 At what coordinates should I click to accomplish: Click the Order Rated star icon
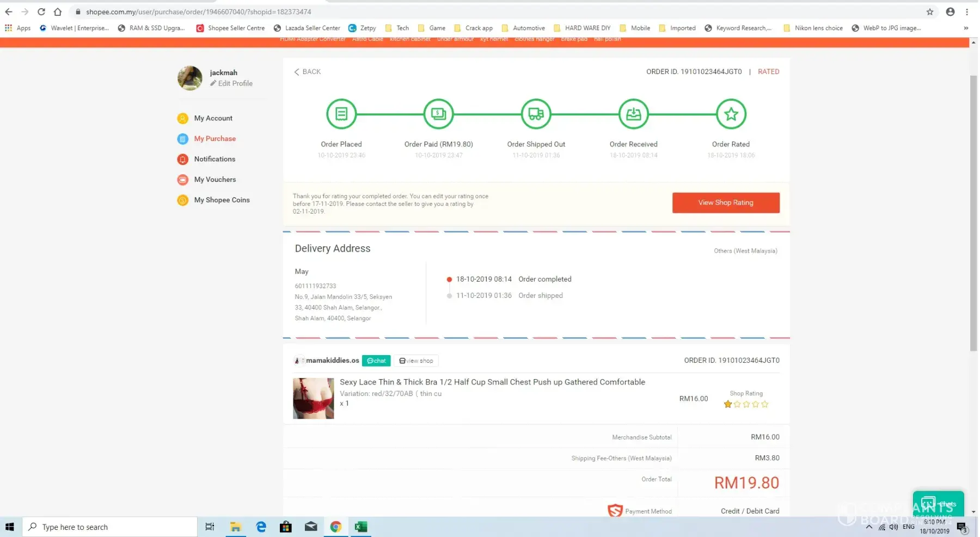(x=731, y=114)
